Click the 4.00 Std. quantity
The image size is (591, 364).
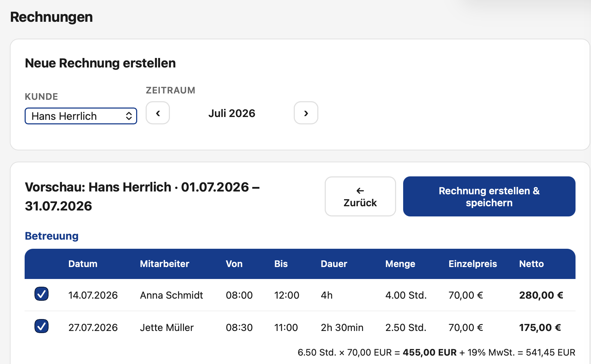coord(406,295)
